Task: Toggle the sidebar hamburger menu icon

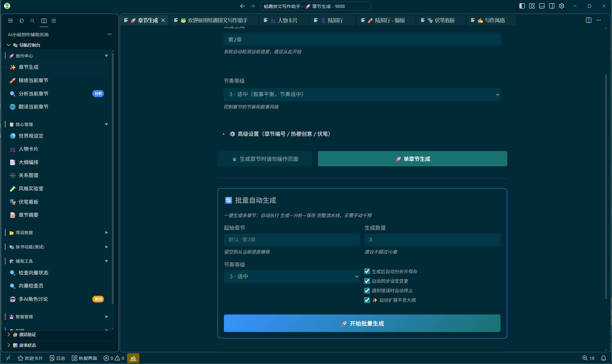Action: [x=10, y=21]
